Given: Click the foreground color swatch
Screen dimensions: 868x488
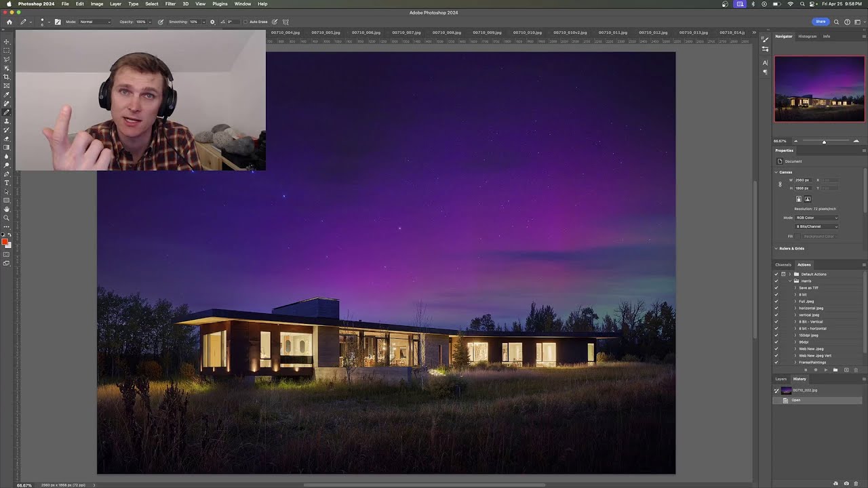Looking at the screenshot, I should [x=5, y=243].
